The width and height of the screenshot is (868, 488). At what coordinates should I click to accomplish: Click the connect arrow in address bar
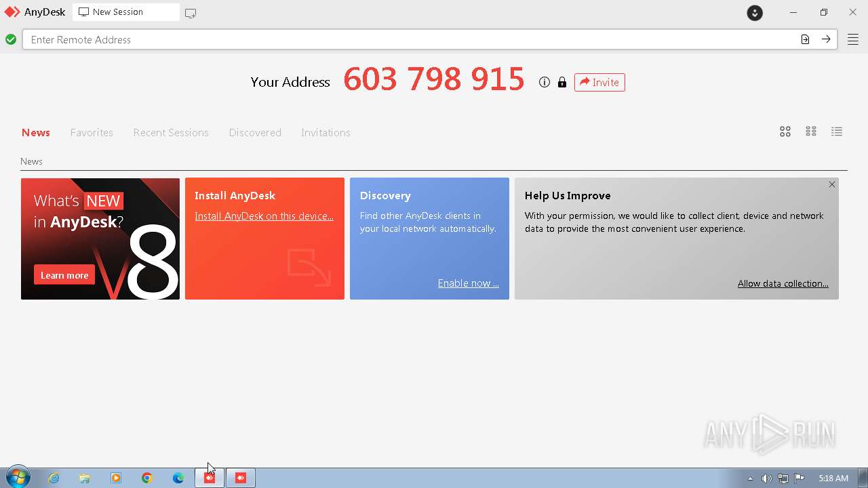click(826, 39)
